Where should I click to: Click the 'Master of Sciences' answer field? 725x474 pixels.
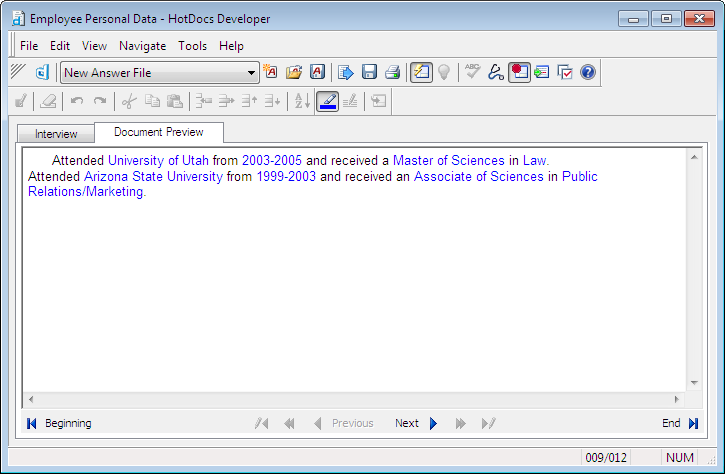tap(449, 160)
